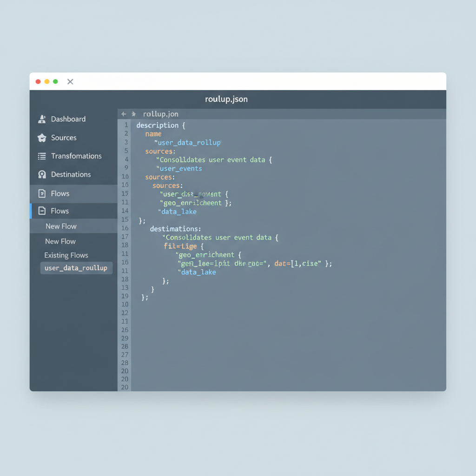Viewport: 476px width, 476px height.
Task: Navigate to Dashboard in the sidebar menu
Action: point(68,119)
